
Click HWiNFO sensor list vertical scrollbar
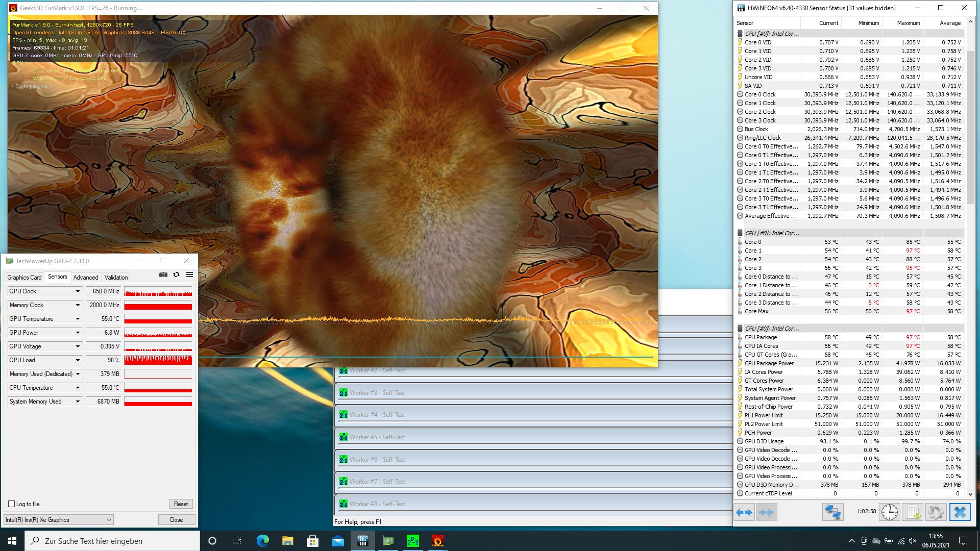pos(971,128)
